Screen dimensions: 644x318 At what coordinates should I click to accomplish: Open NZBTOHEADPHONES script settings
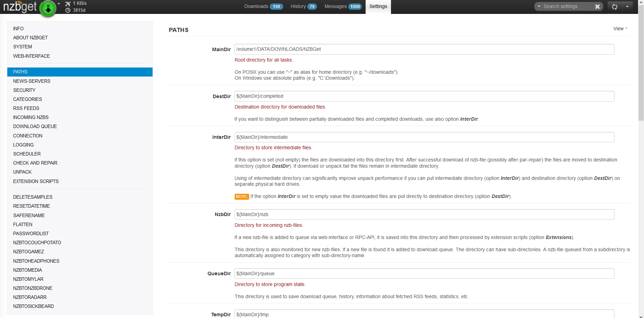80,261
